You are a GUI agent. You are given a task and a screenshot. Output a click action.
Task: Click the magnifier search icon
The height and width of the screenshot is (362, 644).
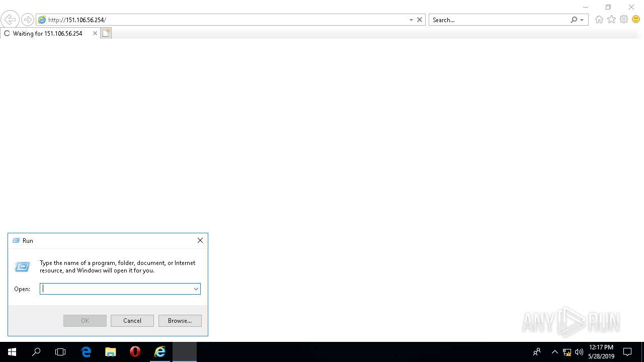click(574, 20)
